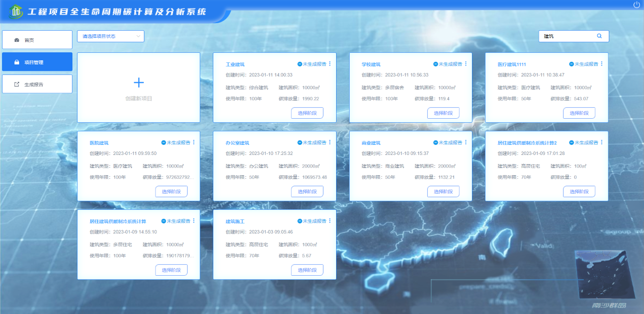The height and width of the screenshot is (314, 644).
Task: Open the 学校建筑 project title link
Action: [x=371, y=64]
